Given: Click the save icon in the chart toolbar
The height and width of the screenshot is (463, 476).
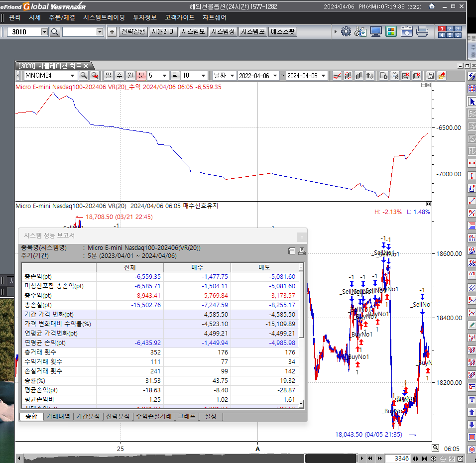Looking at the screenshot, I should [431, 76].
